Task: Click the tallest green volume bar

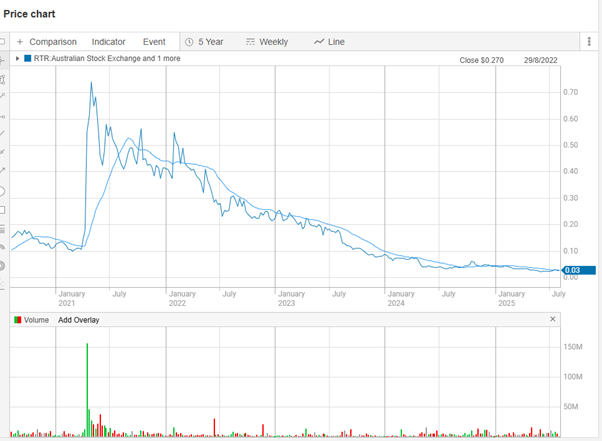Action: pyautogui.click(x=87, y=390)
